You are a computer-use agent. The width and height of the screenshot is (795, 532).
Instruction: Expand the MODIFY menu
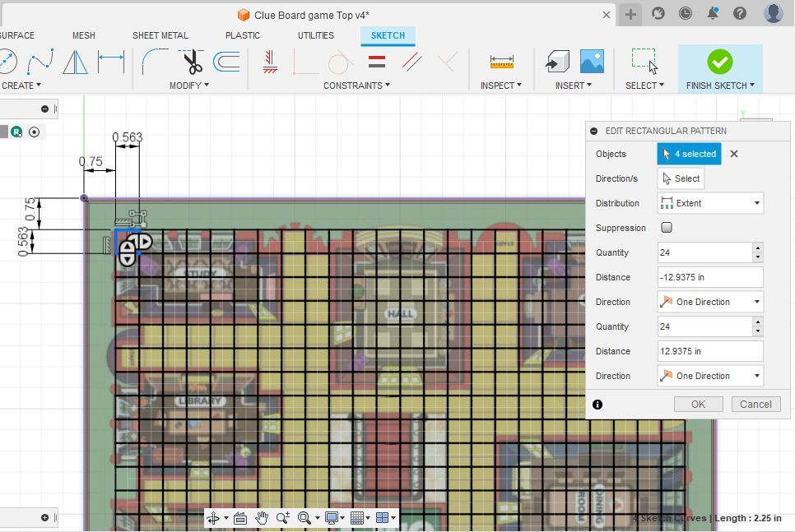(x=189, y=86)
